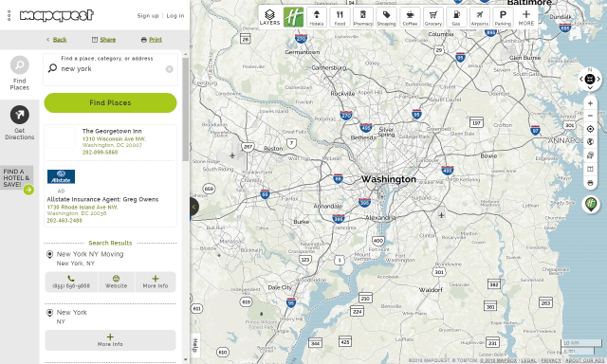Open the Privacy footer link
Screen dimensions: 607x364
tap(551, 360)
